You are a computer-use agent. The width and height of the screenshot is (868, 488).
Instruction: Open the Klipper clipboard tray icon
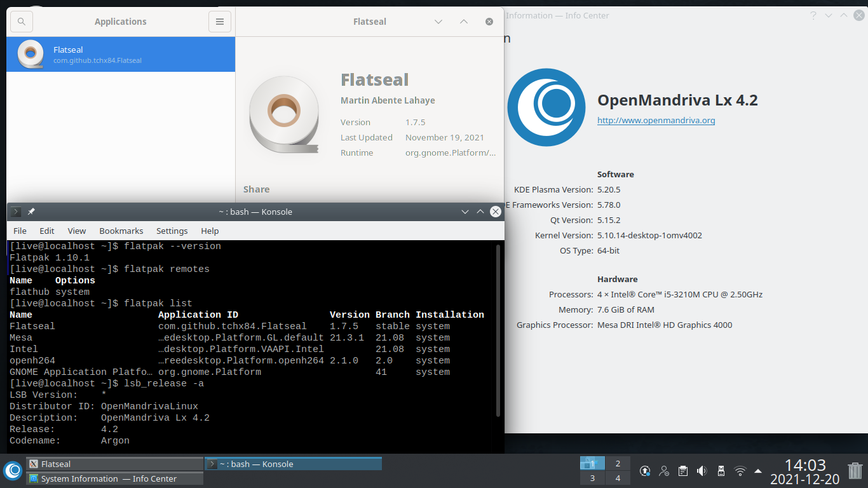682,470
